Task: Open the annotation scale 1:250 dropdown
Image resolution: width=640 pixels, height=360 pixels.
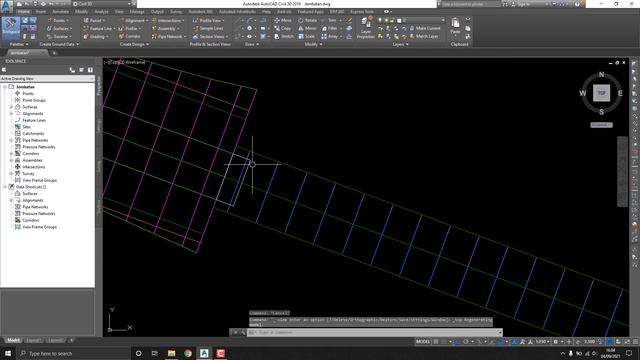Action: 543,342
